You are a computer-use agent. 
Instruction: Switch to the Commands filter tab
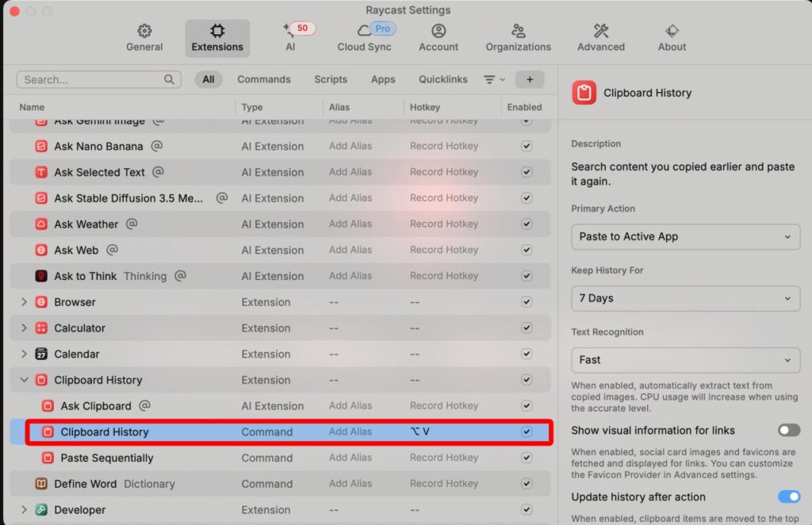click(263, 79)
